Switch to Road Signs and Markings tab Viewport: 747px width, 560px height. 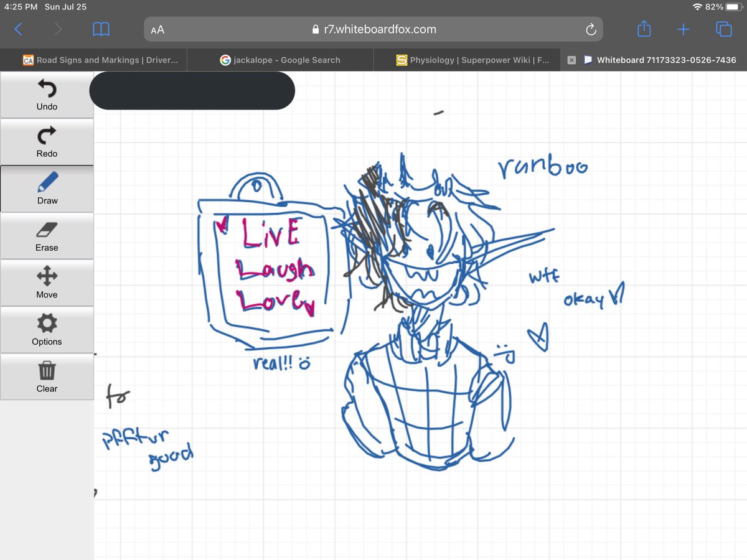point(93,60)
